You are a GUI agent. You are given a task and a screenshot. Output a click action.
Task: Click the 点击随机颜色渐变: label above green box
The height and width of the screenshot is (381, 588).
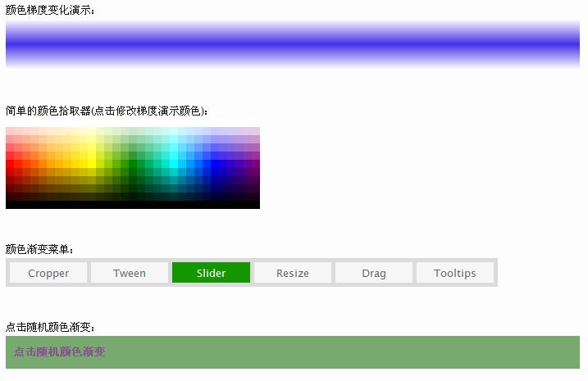(x=50, y=327)
